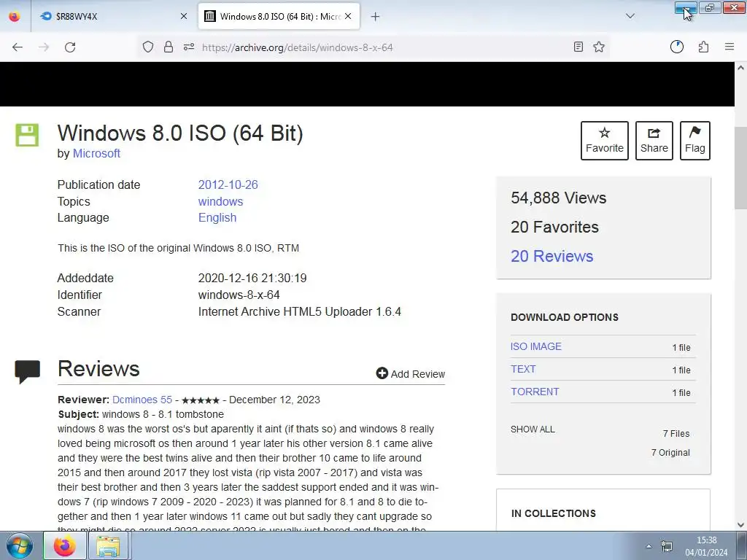Download the TEXT file

[x=523, y=369]
